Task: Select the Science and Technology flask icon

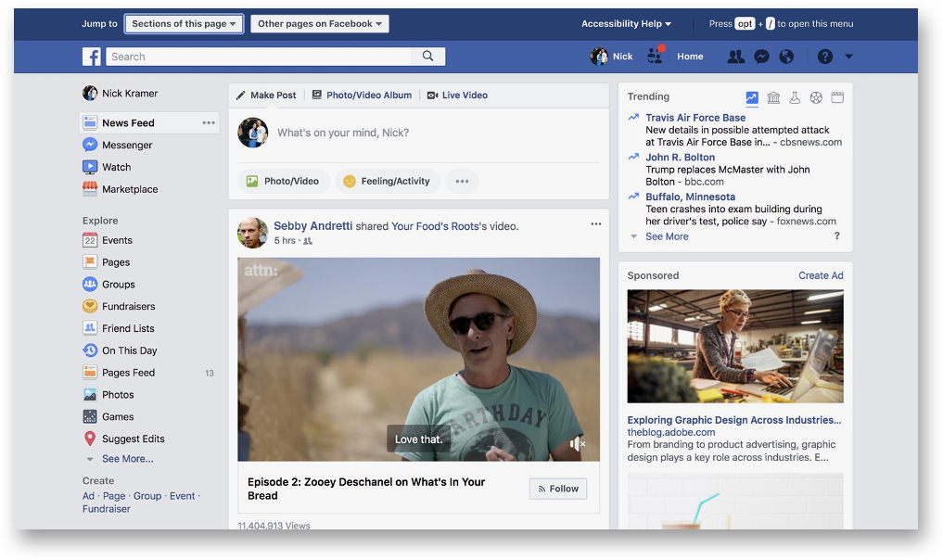Action: 795,97
